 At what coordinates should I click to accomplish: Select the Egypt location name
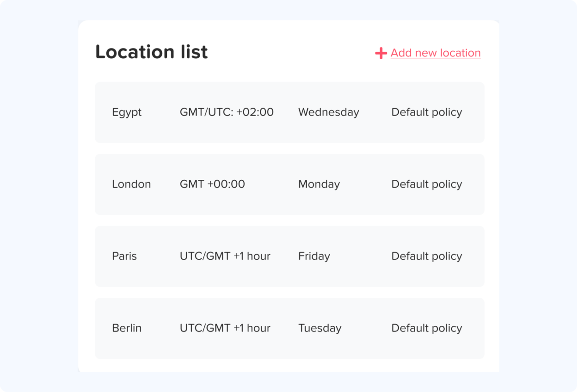pyautogui.click(x=127, y=112)
